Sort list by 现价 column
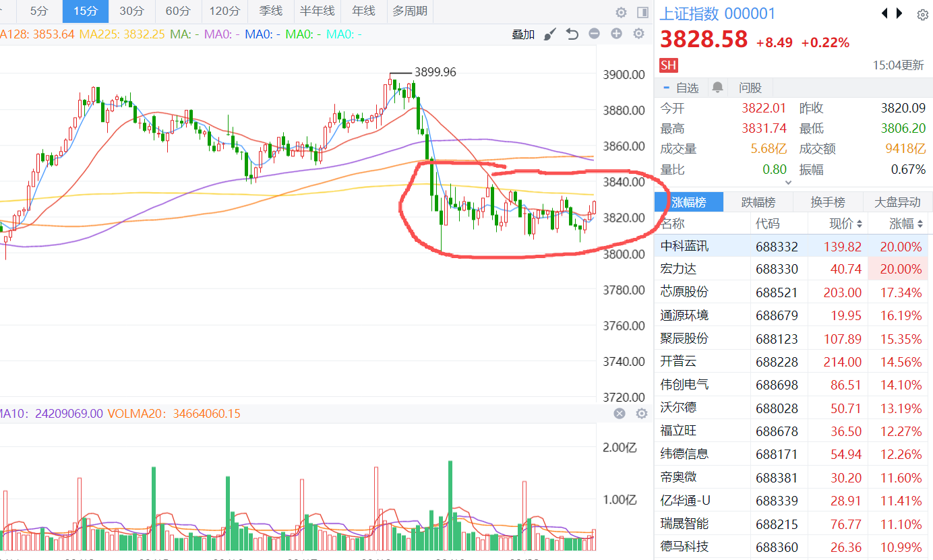933x560 pixels. [x=845, y=224]
